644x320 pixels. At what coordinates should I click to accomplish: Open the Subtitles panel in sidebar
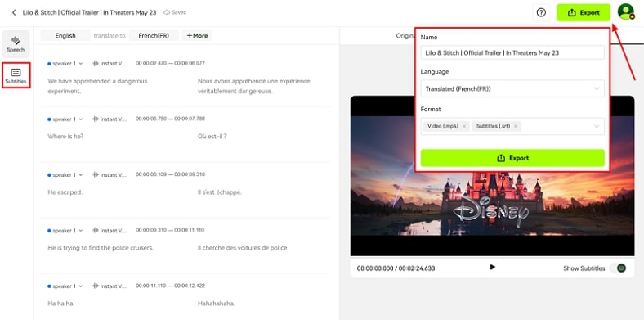coord(16,75)
